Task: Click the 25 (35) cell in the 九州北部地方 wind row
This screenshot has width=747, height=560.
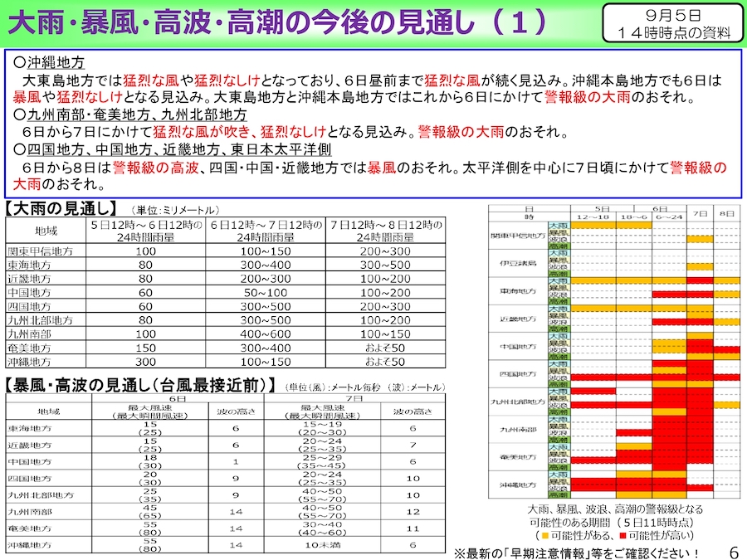Action: pos(150,494)
